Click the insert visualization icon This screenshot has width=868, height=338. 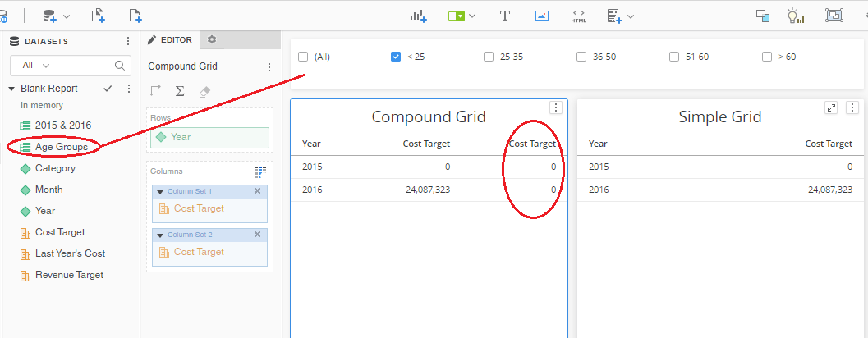419,16
